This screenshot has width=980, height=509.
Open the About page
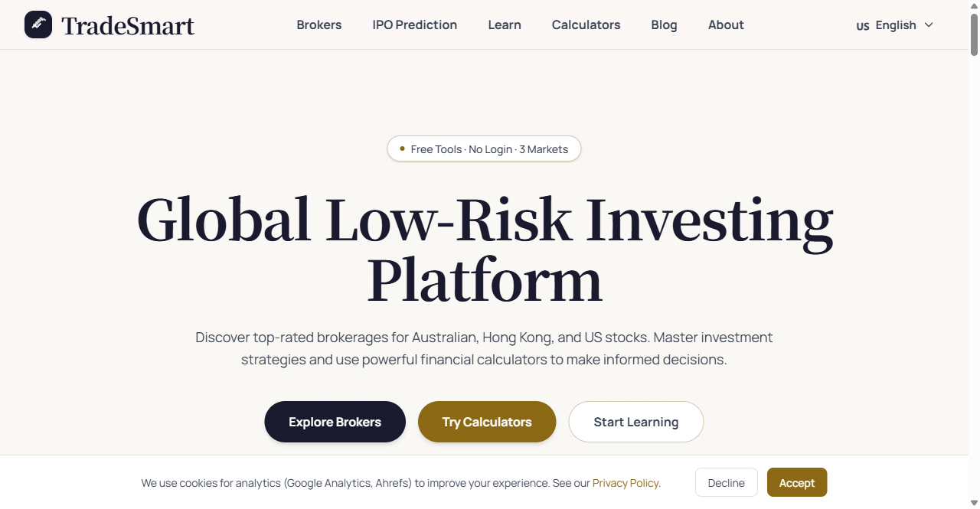click(725, 24)
